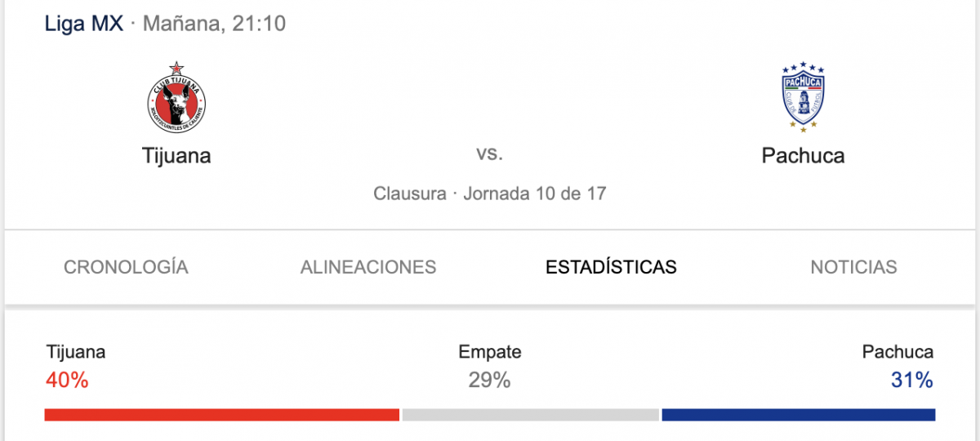Click the vs. label between the teams

[x=490, y=153]
